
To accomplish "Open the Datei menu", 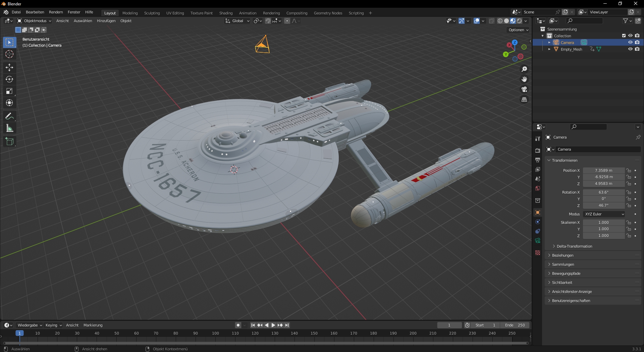I will pyautogui.click(x=16, y=12).
